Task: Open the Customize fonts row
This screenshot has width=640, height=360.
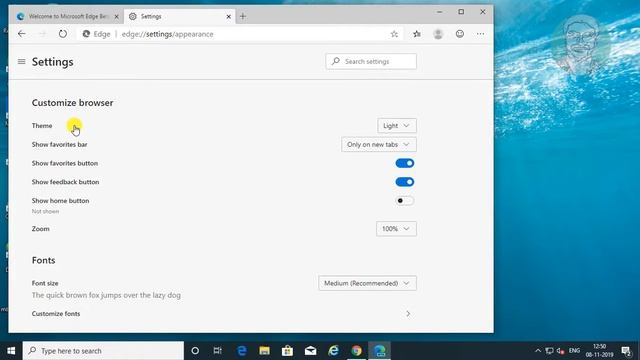Action: [224, 313]
